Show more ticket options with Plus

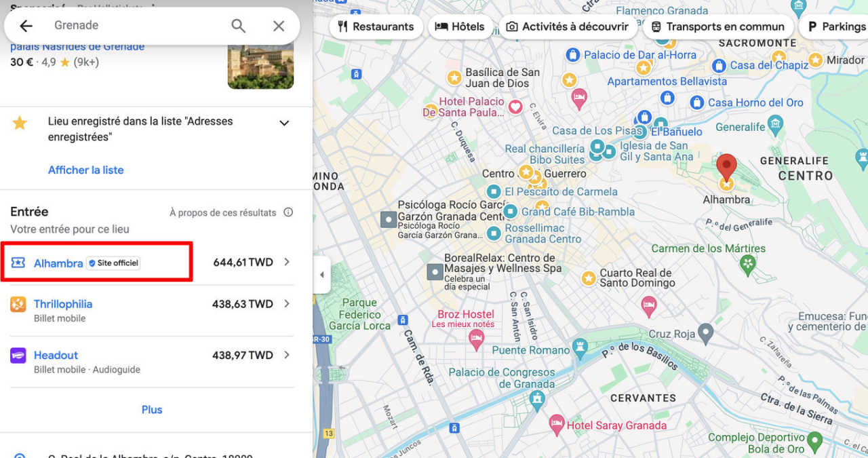click(x=152, y=410)
